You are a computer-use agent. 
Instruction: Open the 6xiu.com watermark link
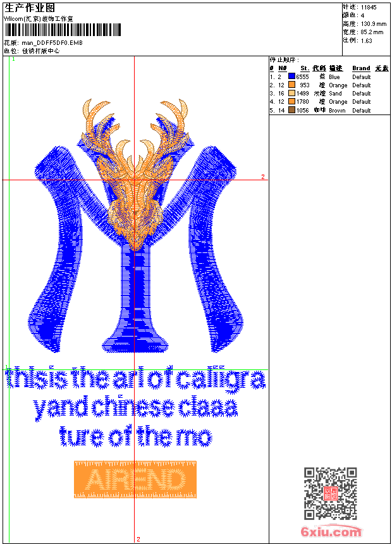331,532
